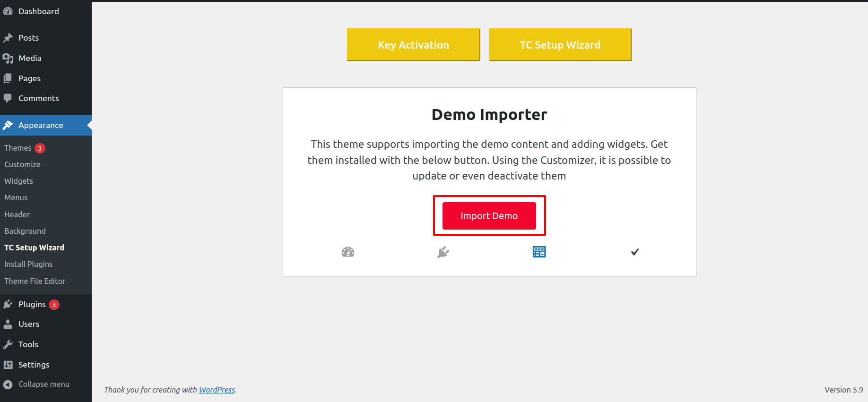
Task: Click the Dashboard gauge icon in sidebar
Action: [8, 11]
